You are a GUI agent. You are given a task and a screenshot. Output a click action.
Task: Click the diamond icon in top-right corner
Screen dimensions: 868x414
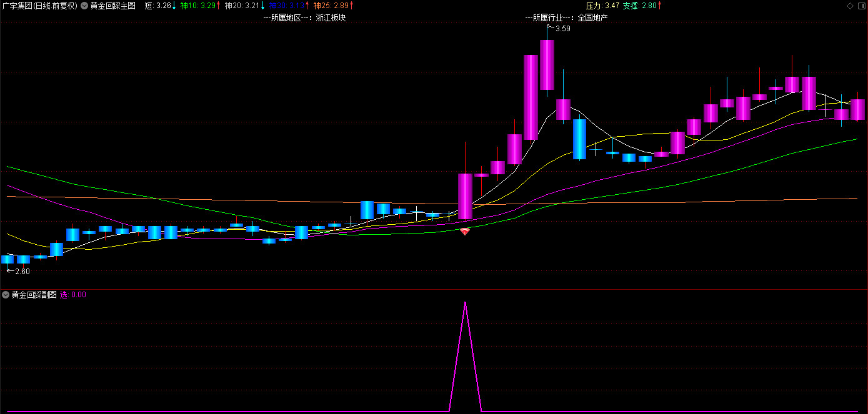coord(849,6)
